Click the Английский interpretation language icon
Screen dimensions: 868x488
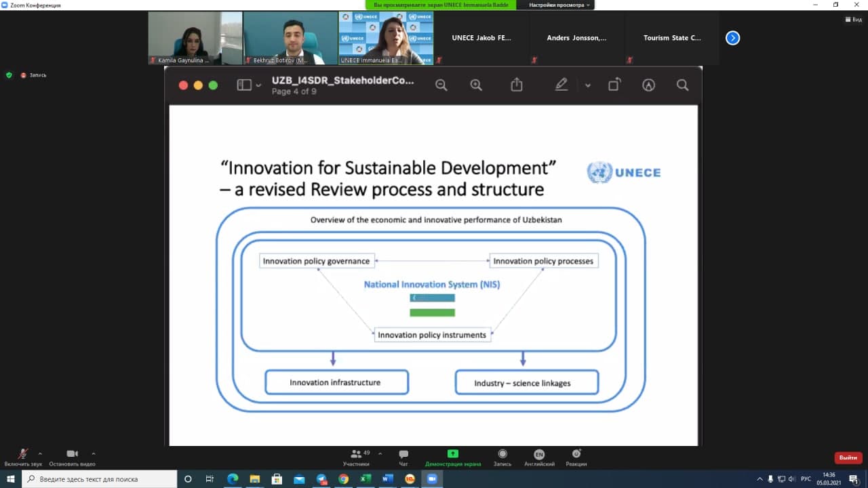tap(539, 455)
